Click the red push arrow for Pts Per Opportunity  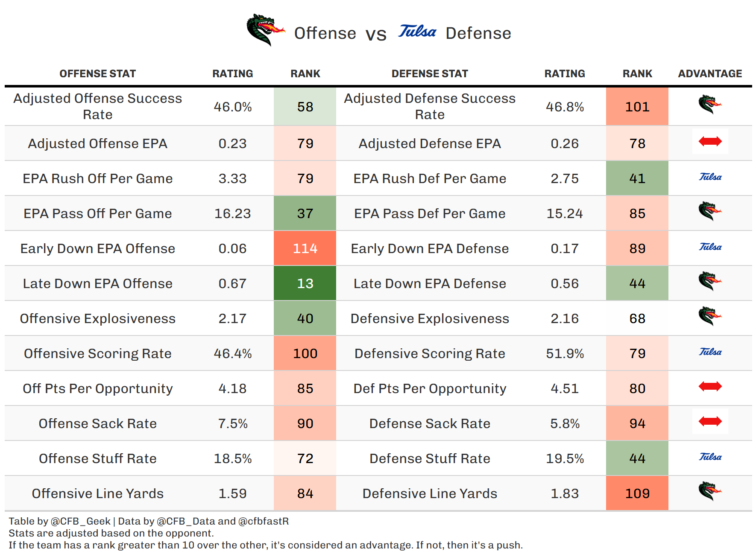coord(710,386)
